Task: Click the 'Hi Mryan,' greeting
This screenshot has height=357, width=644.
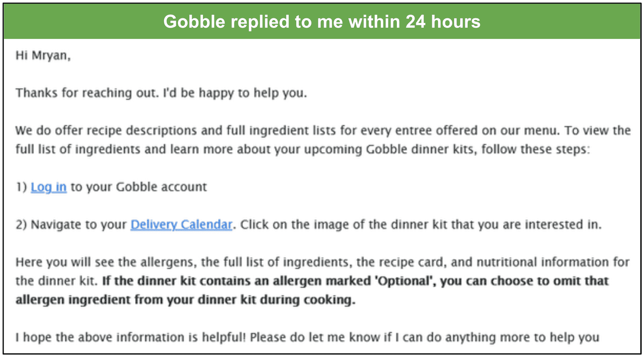Action: point(43,55)
